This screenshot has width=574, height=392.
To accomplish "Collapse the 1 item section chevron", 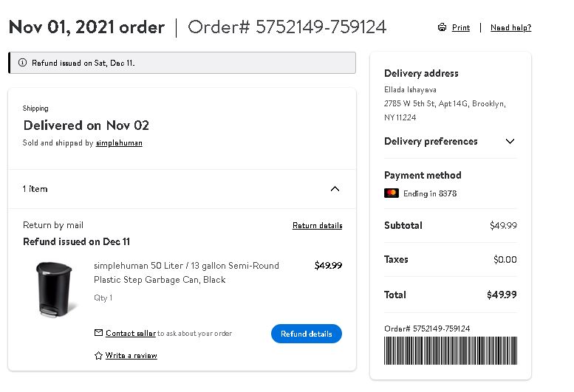I will coord(335,189).
